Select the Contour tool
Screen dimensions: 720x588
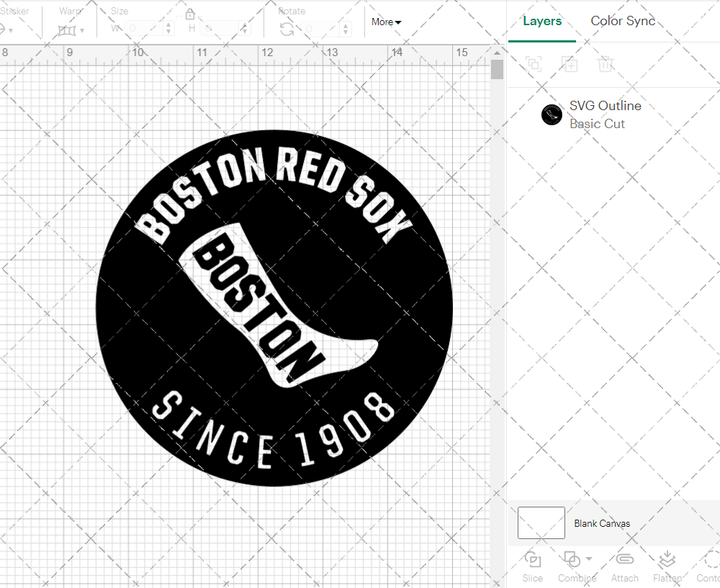pyautogui.click(x=710, y=566)
